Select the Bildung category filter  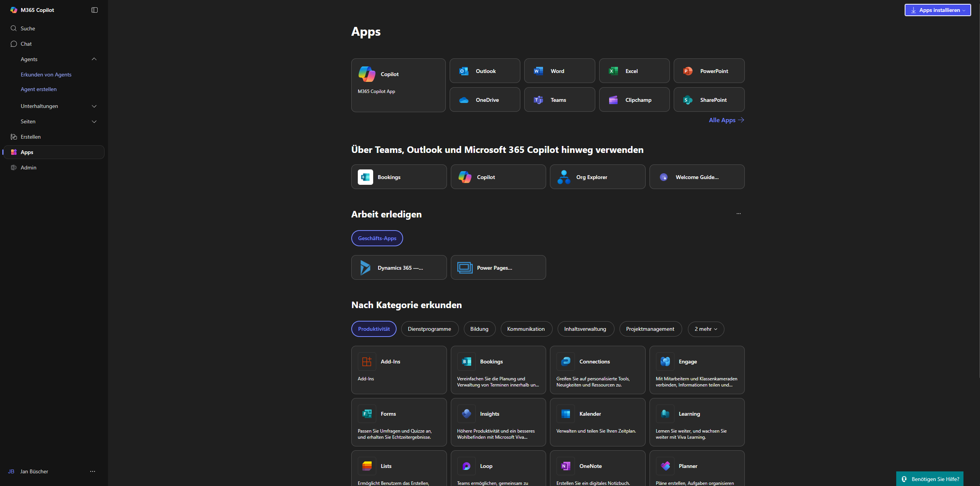tap(479, 329)
